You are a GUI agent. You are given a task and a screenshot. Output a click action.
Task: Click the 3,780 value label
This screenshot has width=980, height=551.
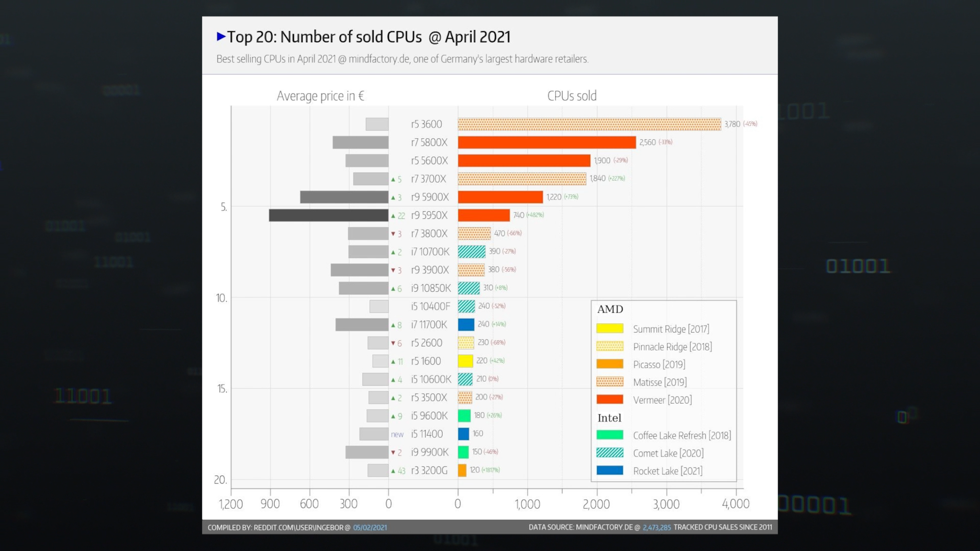coord(732,124)
